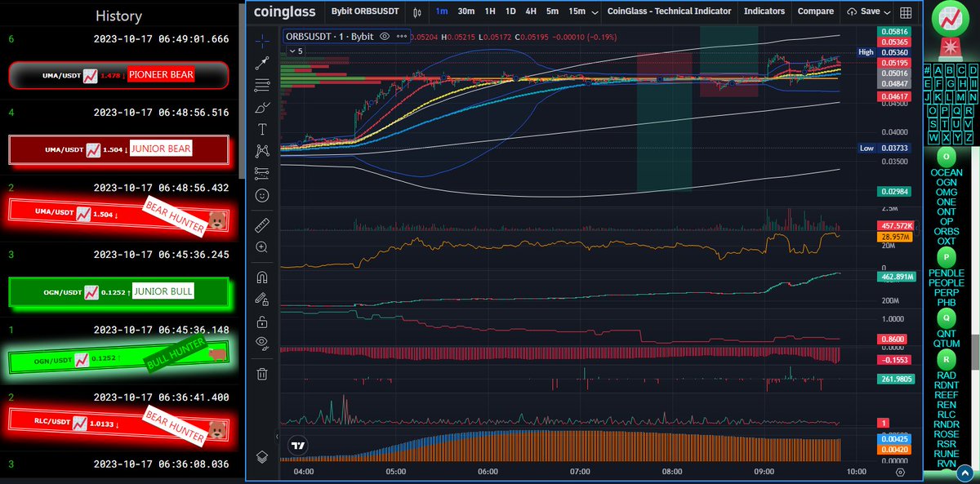Select the 30m timeframe
Image resolution: width=980 pixels, height=484 pixels.
pos(466,11)
